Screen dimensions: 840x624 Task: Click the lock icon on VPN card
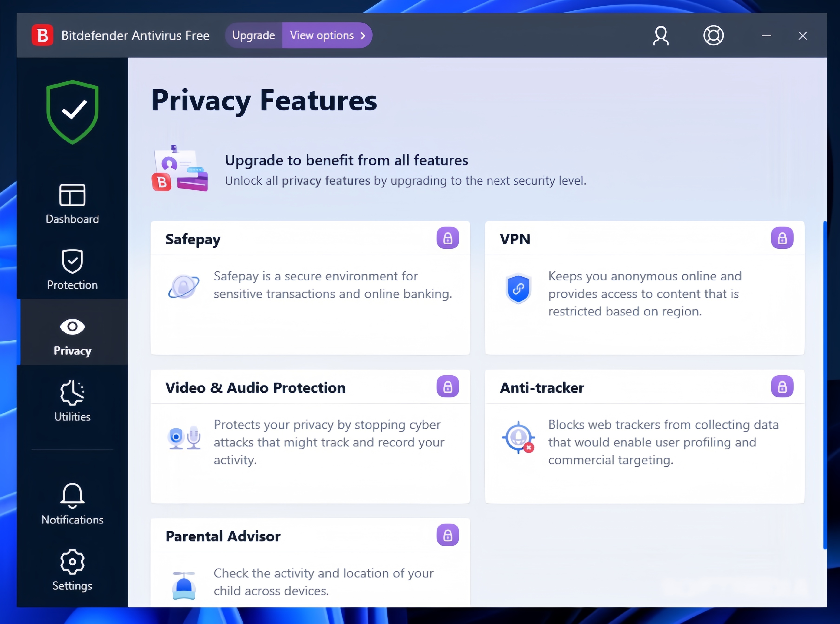(x=782, y=238)
